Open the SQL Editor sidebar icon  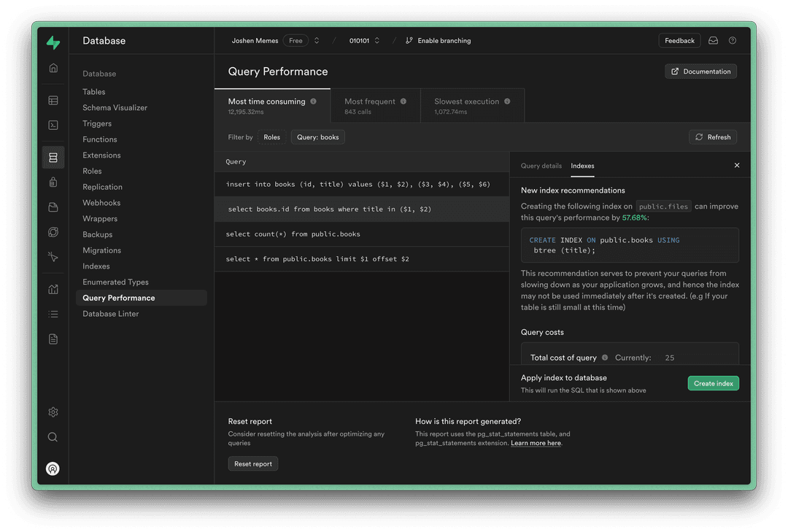[53, 124]
